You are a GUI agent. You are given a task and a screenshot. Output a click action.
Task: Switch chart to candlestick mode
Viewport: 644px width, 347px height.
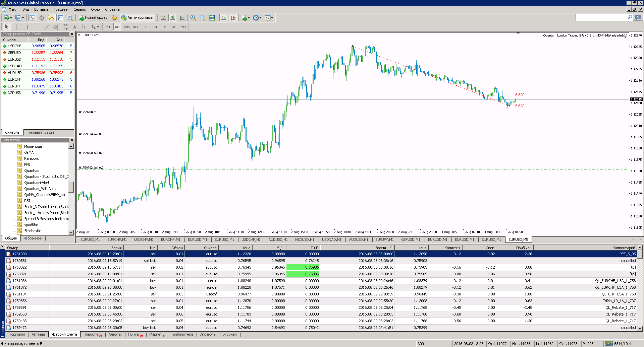coord(172,18)
